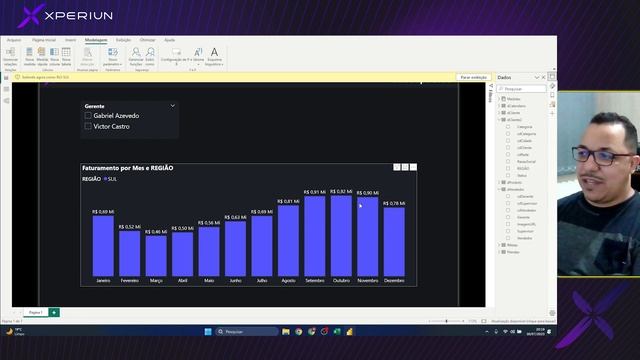The width and height of the screenshot is (640, 360).
Task: Open Windows Start menu
Action: point(208,331)
